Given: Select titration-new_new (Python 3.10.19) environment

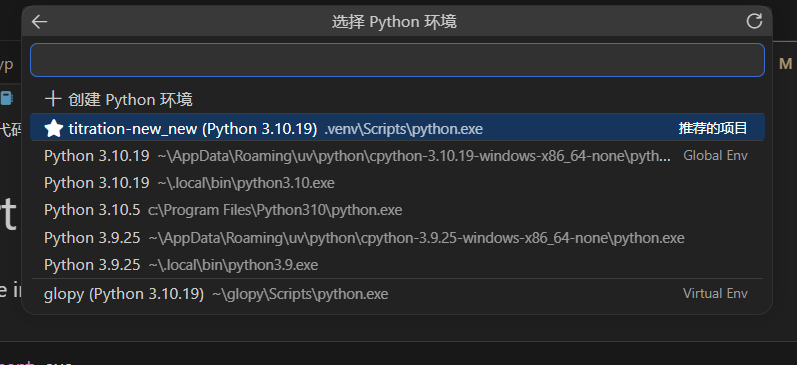Looking at the screenshot, I should [x=397, y=128].
